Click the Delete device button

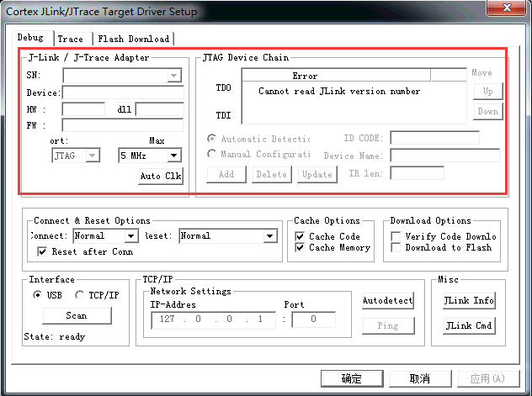(x=271, y=174)
